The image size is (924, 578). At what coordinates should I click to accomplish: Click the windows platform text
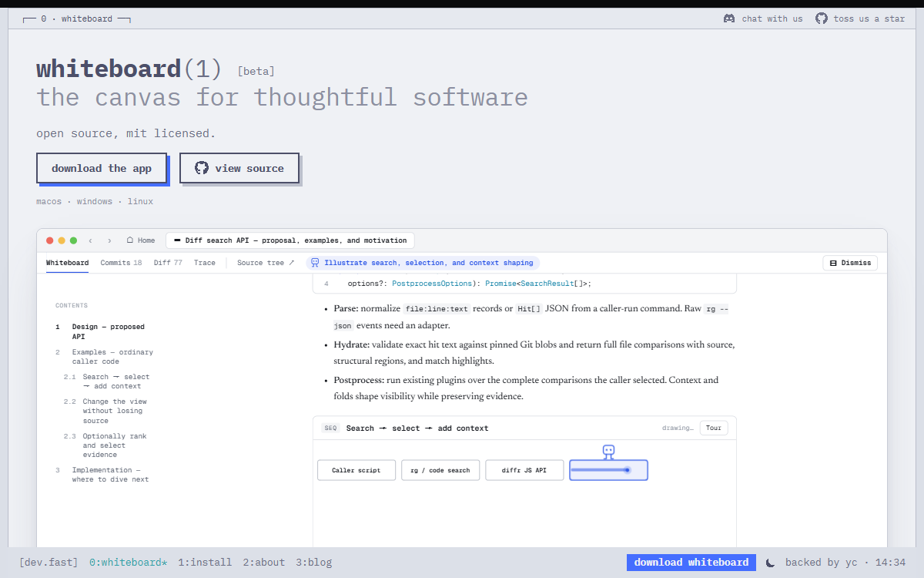point(95,202)
